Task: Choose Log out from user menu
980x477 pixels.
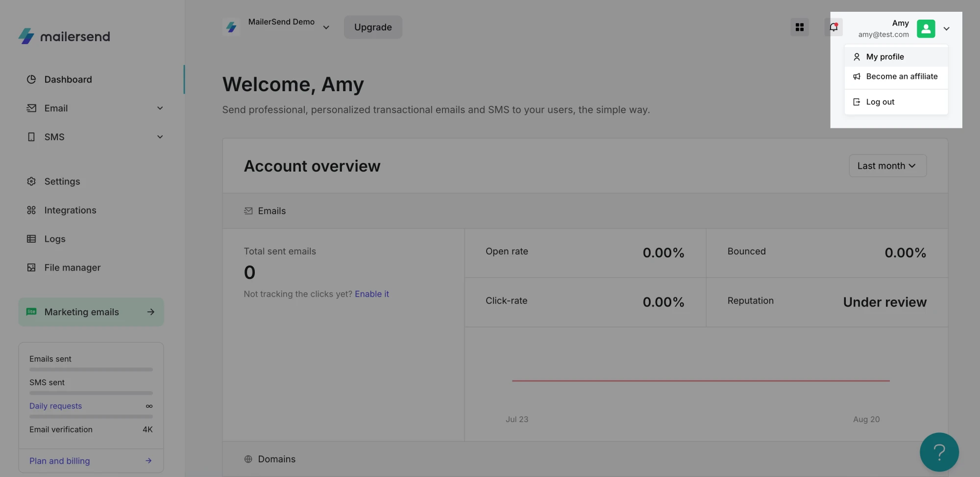Action: pos(880,102)
